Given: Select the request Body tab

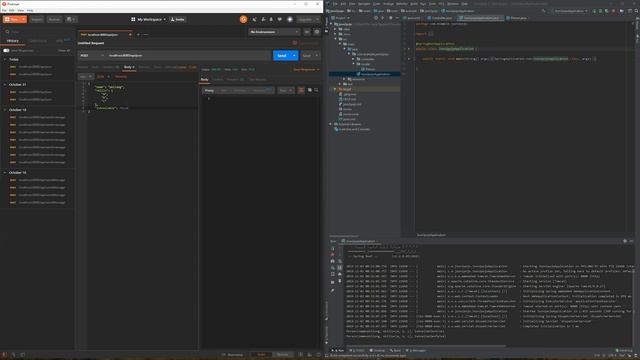Looking at the screenshot, I should coord(129,67).
